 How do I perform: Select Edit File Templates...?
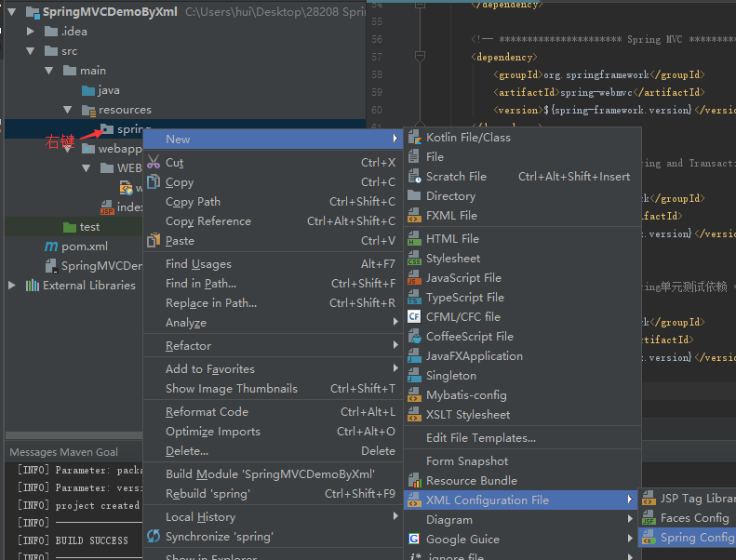point(522,438)
